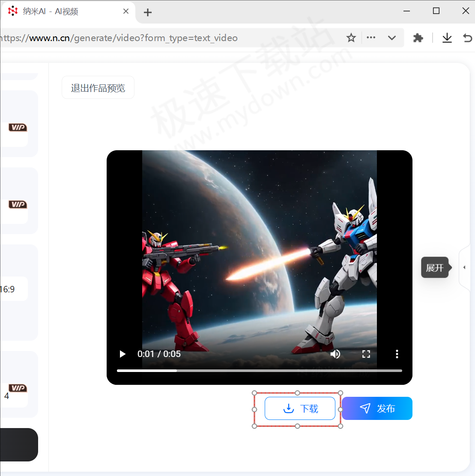This screenshot has height=476, width=475.
Task: Enter fullscreen on the video player
Action: point(366,354)
